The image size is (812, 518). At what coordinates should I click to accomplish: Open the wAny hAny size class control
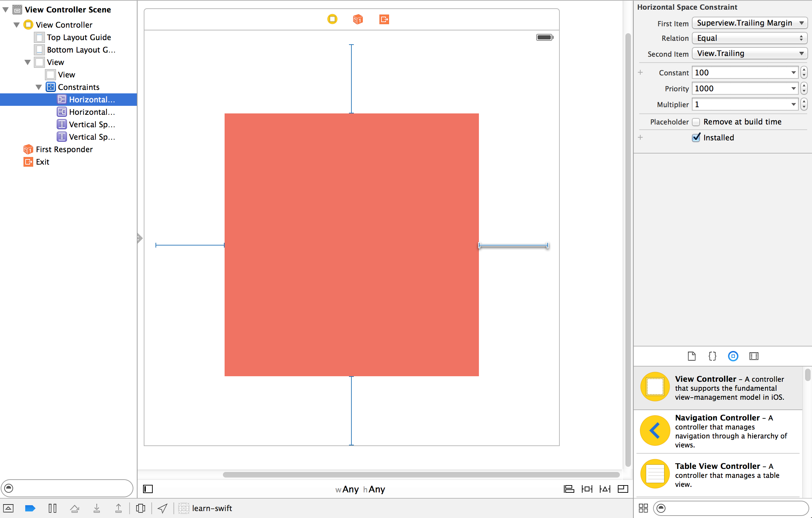pyautogui.click(x=360, y=489)
